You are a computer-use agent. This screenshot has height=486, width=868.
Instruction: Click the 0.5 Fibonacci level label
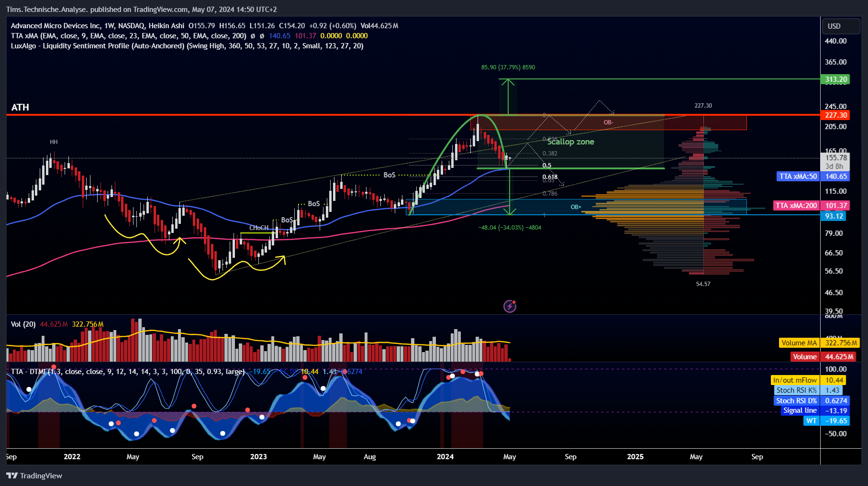pyautogui.click(x=547, y=166)
